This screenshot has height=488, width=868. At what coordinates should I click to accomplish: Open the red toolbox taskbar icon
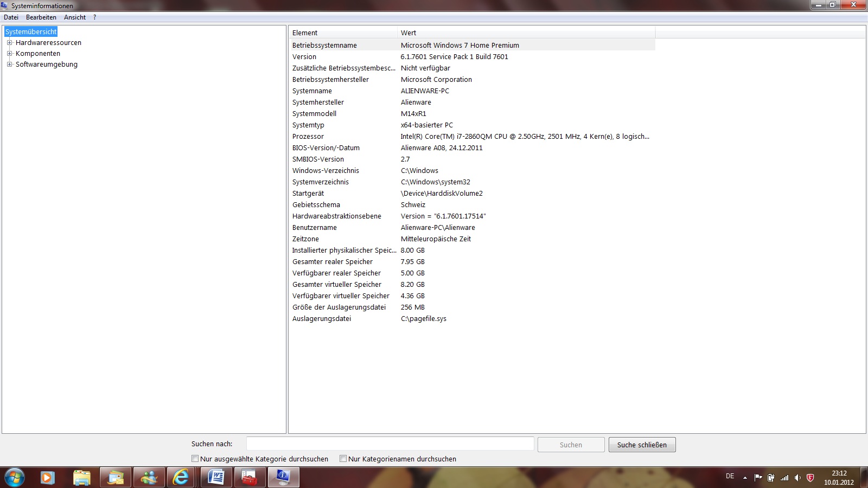click(x=250, y=478)
